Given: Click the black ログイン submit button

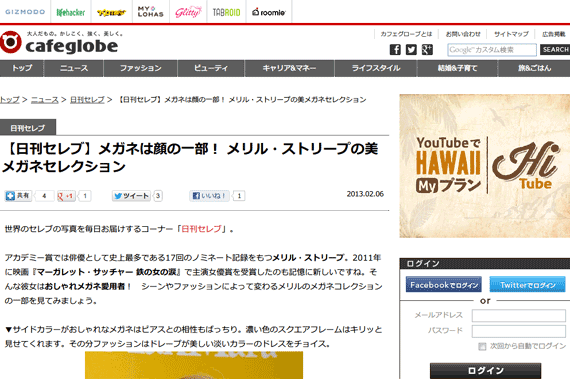Looking at the screenshot, I should click(485, 371).
